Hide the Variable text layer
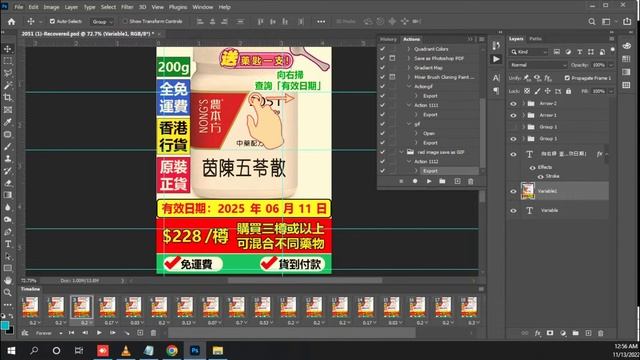The height and width of the screenshot is (360, 640). tap(513, 211)
